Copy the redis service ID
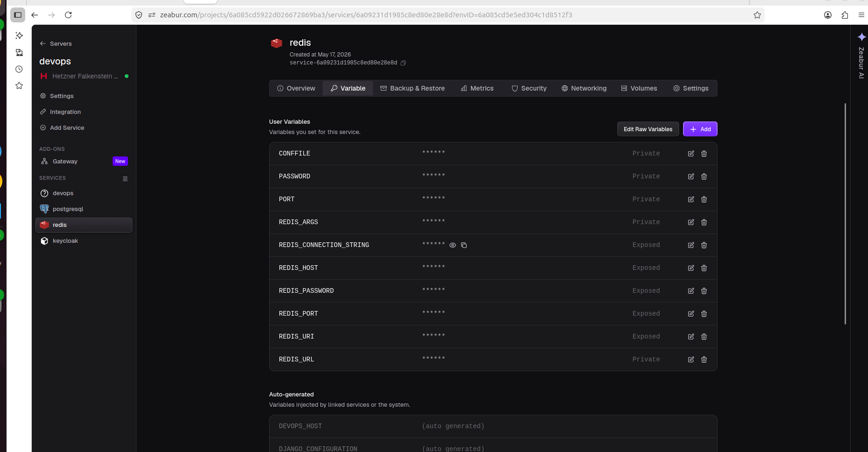Screen dimensions: 868x452 tap(403, 63)
